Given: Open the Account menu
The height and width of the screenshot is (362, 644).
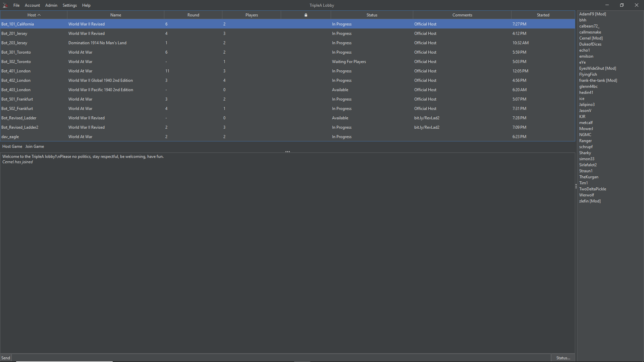Looking at the screenshot, I should 32,5.
